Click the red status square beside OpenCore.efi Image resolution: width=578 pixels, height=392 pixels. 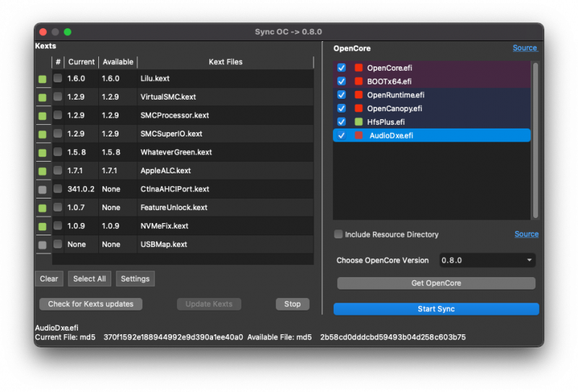click(x=358, y=68)
